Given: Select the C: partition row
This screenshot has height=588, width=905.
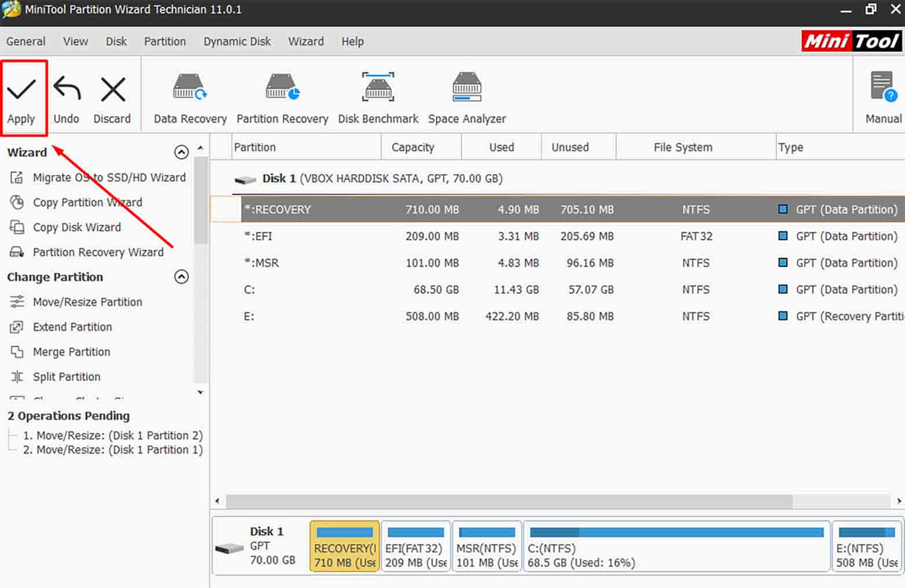Looking at the screenshot, I should tap(557, 290).
